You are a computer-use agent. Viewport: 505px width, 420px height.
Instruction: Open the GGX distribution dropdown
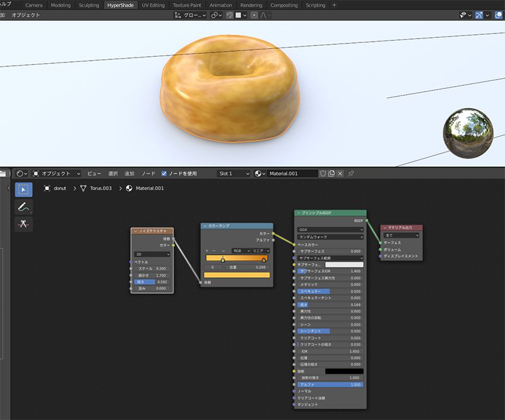click(330, 229)
